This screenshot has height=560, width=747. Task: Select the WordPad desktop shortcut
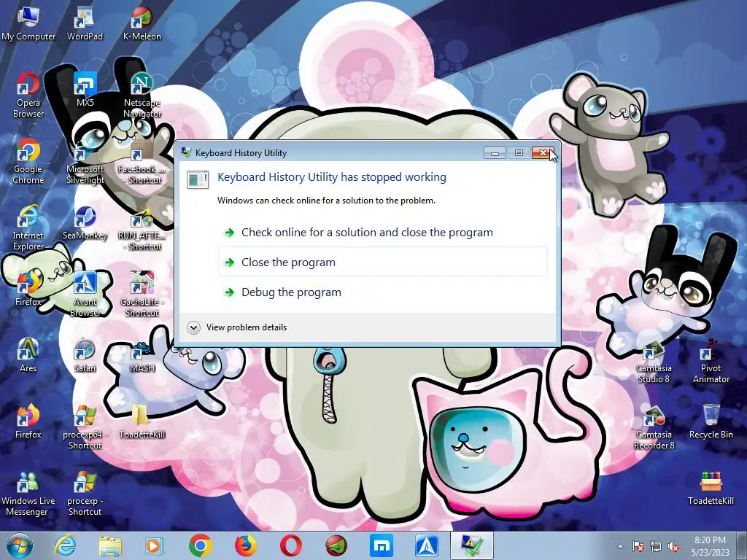coord(85,23)
